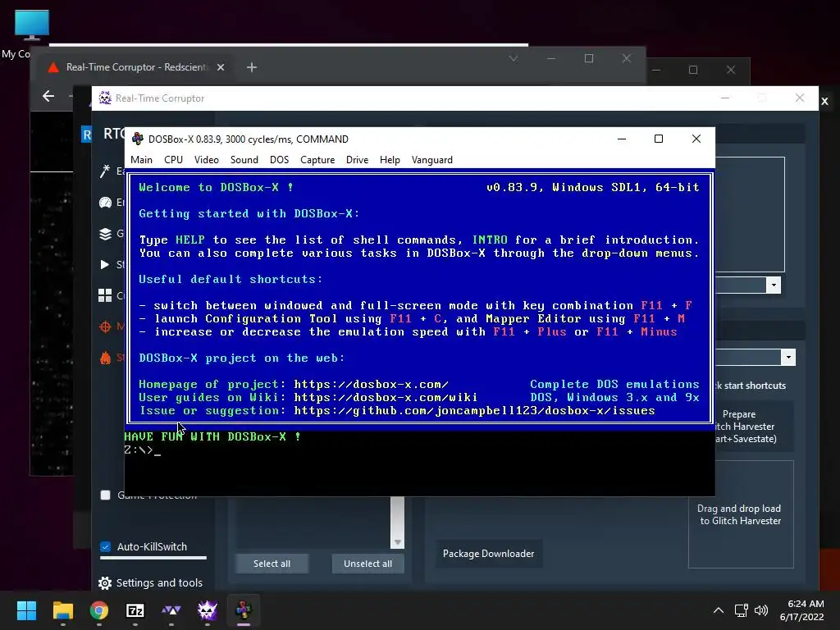
Task: Open the CPU menu in DOSBox-X
Action: (173, 160)
